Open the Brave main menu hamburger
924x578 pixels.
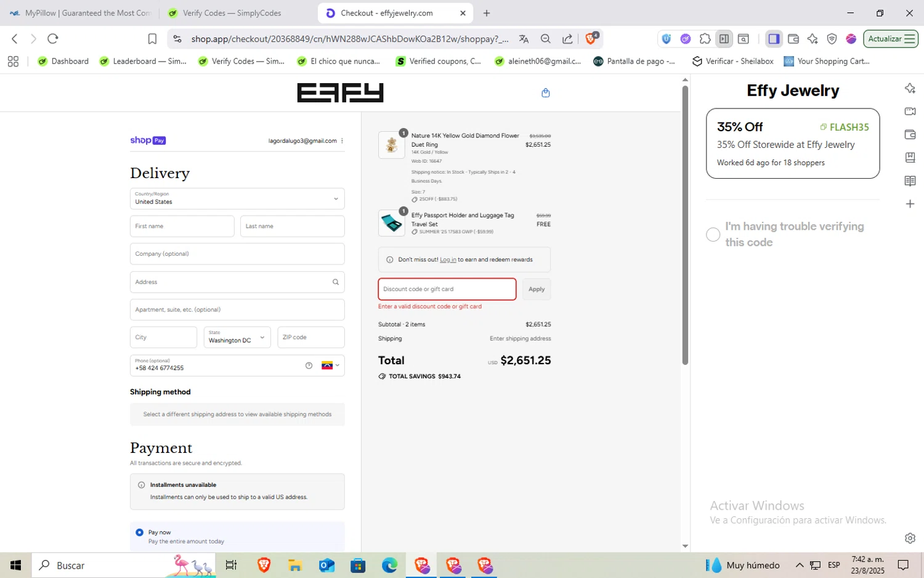pyautogui.click(x=909, y=39)
